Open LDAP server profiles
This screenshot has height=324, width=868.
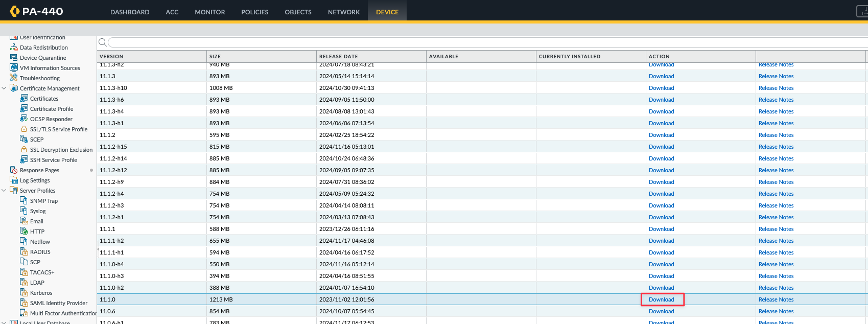pyautogui.click(x=37, y=283)
